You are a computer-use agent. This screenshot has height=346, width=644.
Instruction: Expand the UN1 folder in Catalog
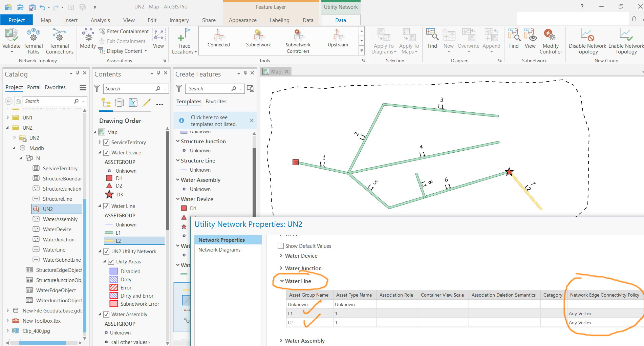pos(8,118)
